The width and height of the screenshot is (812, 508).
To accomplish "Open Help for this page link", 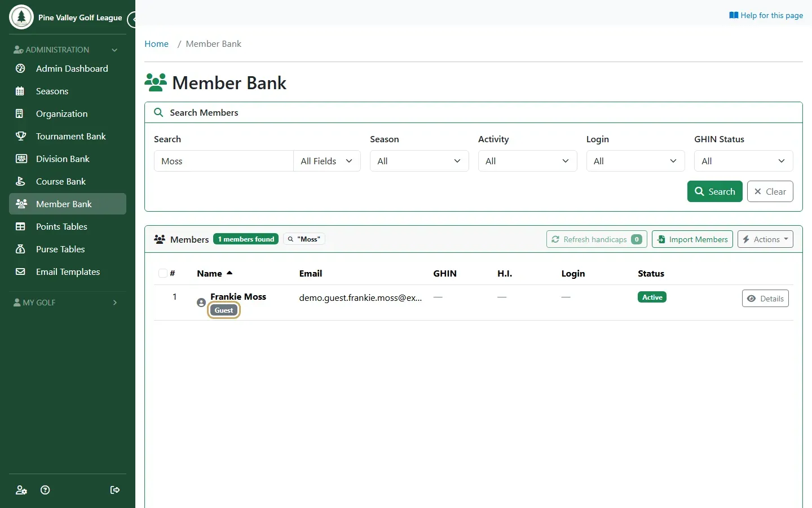I will click(766, 15).
